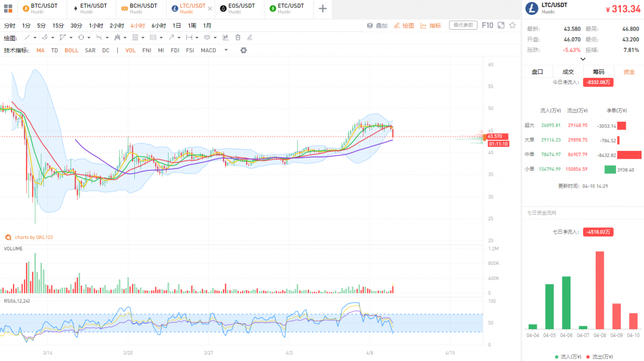Switch to EOS/USDT tab
The width and height of the screenshot is (644, 361).
click(240, 9)
